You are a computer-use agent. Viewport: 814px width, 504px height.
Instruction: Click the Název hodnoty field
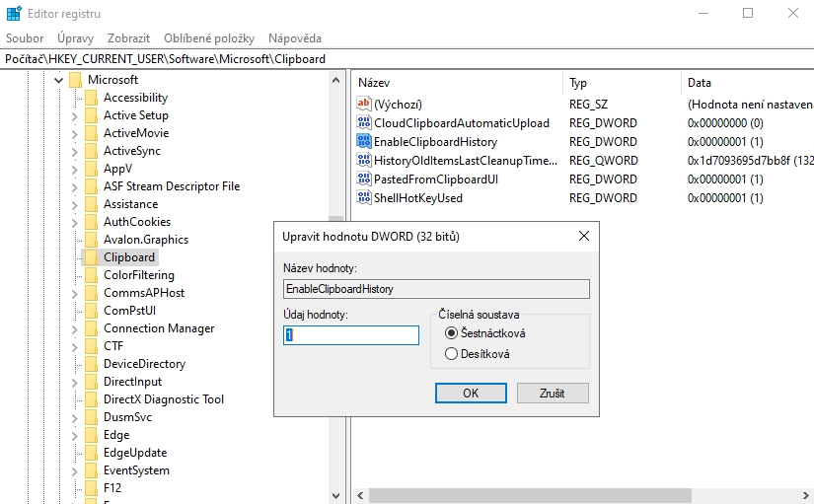coord(436,289)
